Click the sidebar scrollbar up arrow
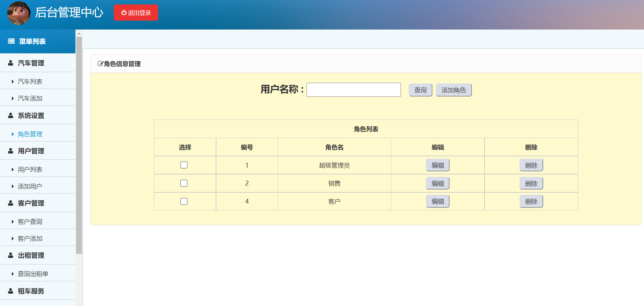Image resolution: width=644 pixels, height=306 pixels. click(x=79, y=33)
